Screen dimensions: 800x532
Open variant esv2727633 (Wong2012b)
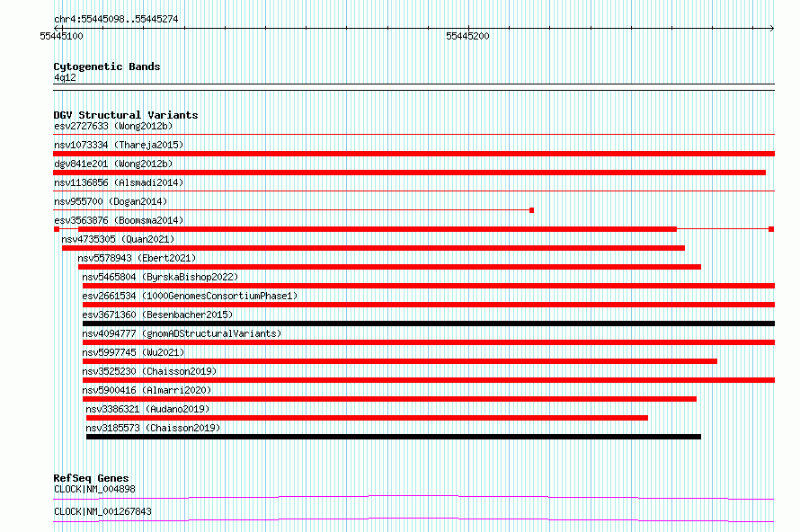(113, 126)
